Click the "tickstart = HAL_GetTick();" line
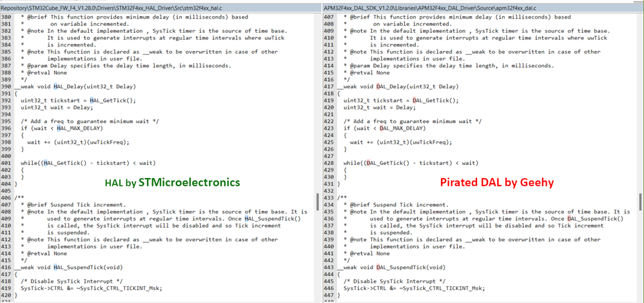This screenshot has width=644, height=303. point(78,101)
